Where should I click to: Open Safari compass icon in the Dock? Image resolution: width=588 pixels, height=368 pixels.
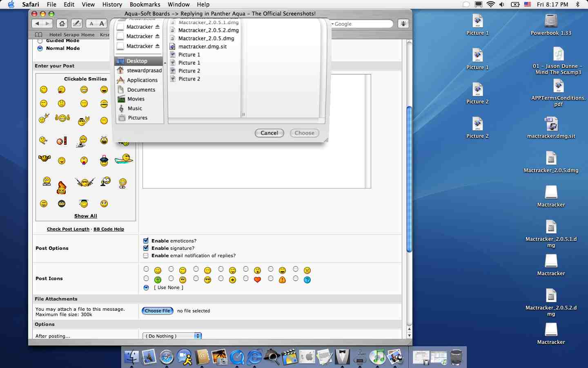coord(167,357)
